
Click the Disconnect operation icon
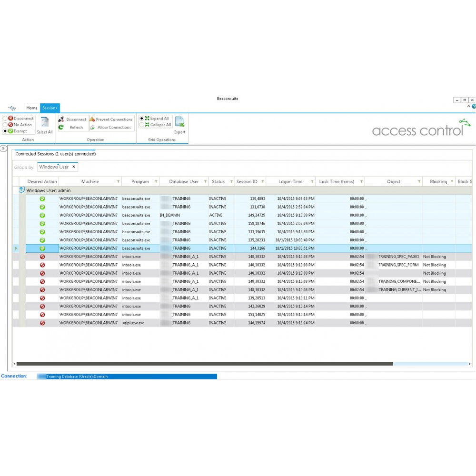pos(61,119)
